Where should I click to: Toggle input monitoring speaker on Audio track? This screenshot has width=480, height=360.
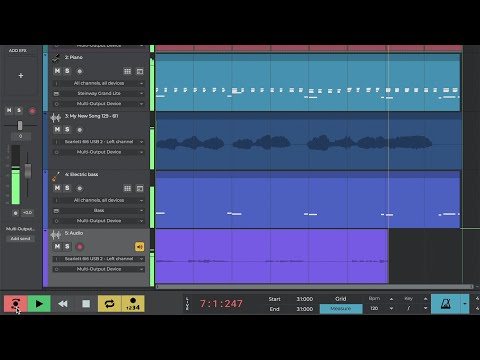pyautogui.click(x=139, y=247)
